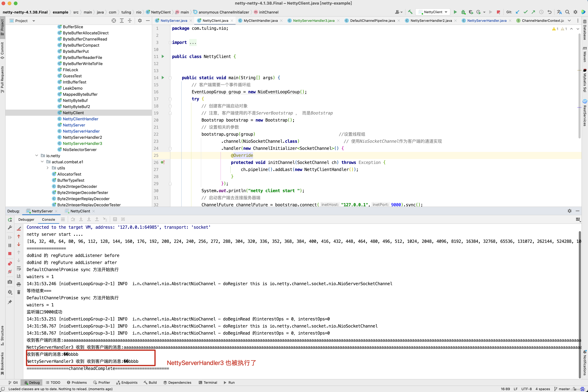Click the rollback undo icon
This screenshot has height=392, width=588.
tap(549, 12)
